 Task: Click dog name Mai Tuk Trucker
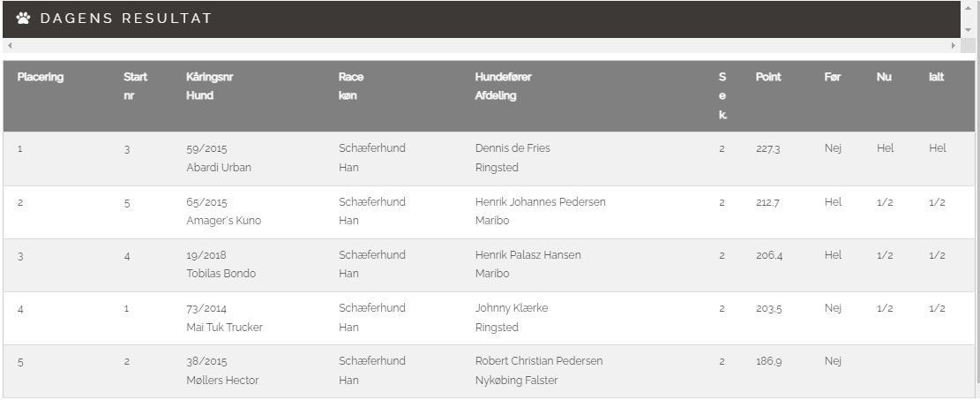(224, 328)
